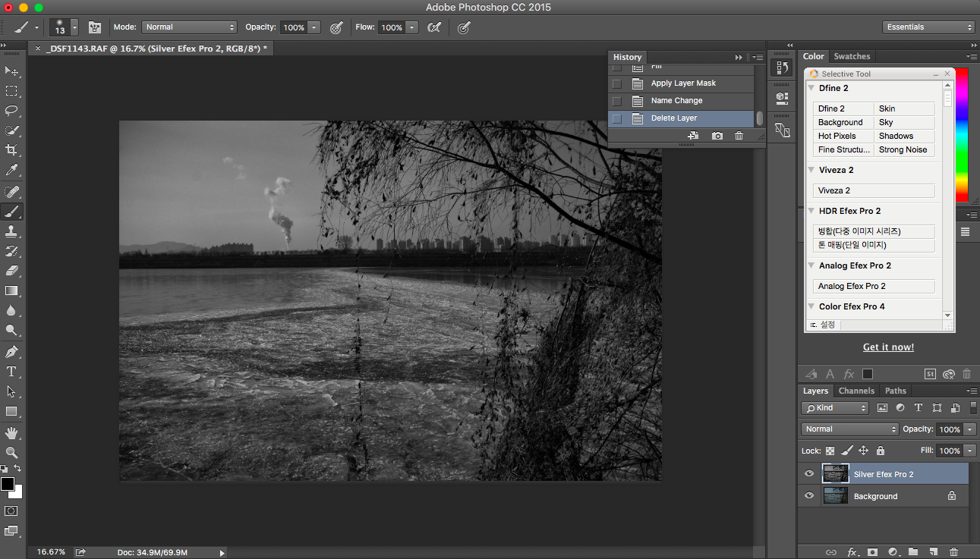Image resolution: width=980 pixels, height=559 pixels.
Task: Click the Strong Noise button
Action: (904, 149)
